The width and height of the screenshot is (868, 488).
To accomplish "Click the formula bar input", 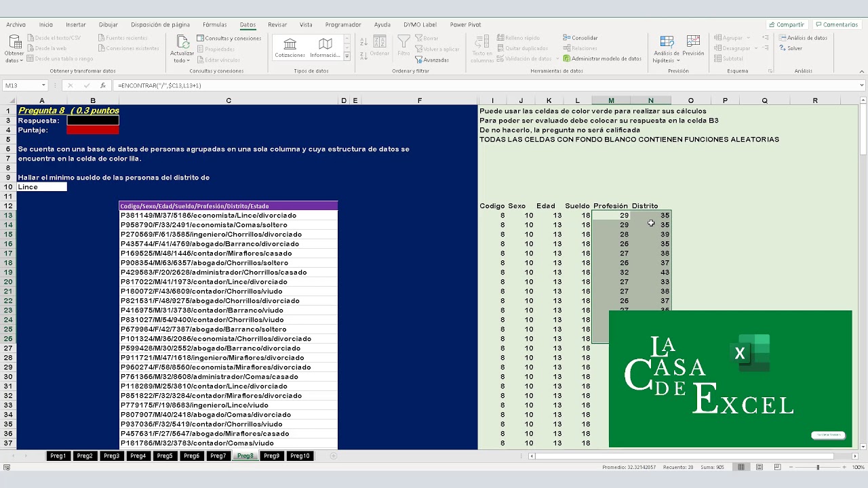I will [x=485, y=85].
